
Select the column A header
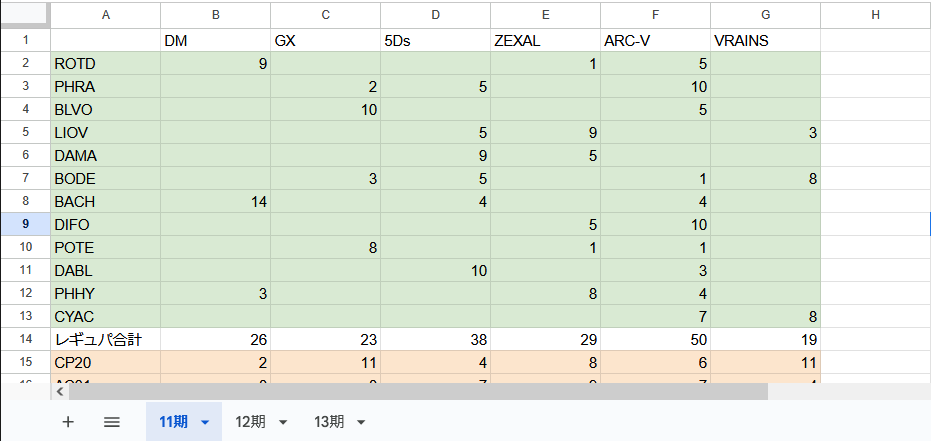(105, 15)
